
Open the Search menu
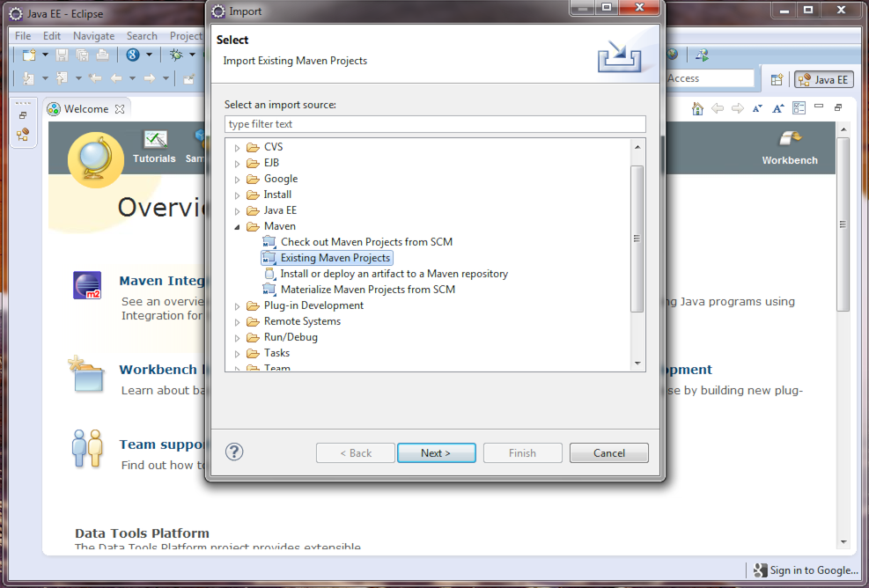pyautogui.click(x=142, y=36)
